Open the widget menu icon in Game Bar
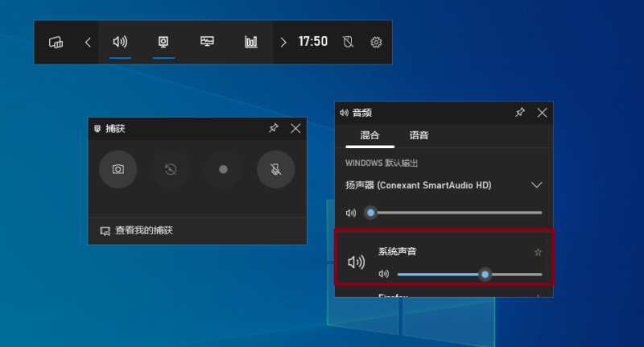The height and width of the screenshot is (347, 644). click(x=56, y=43)
